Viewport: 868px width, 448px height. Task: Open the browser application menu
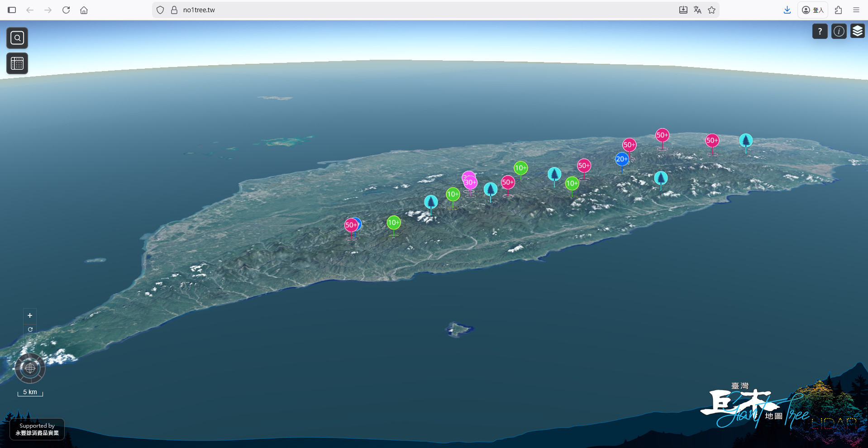click(856, 10)
